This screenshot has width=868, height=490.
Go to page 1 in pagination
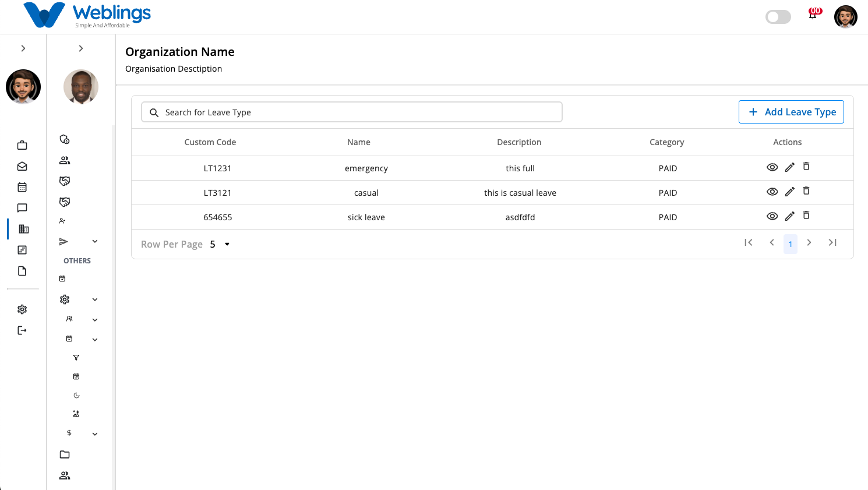pos(791,244)
